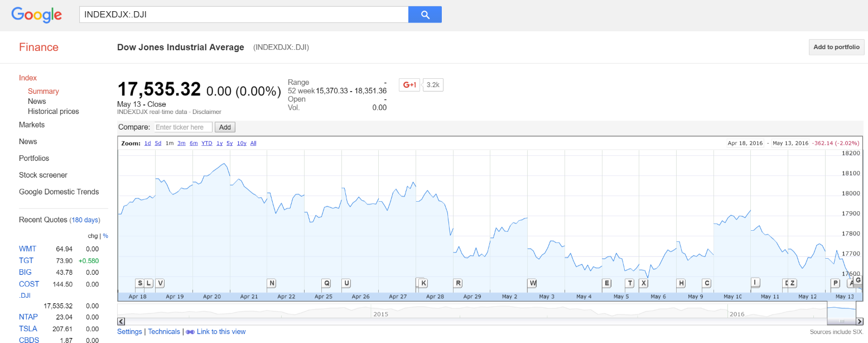Open the 180 days recent quotes selector
Screen dimensions: 868x343
84,220
